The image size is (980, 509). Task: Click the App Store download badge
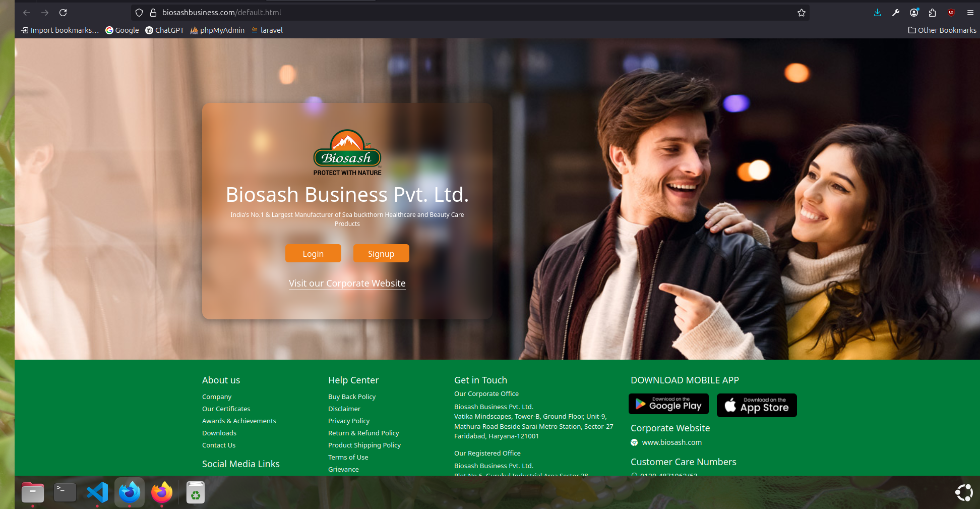tap(757, 405)
